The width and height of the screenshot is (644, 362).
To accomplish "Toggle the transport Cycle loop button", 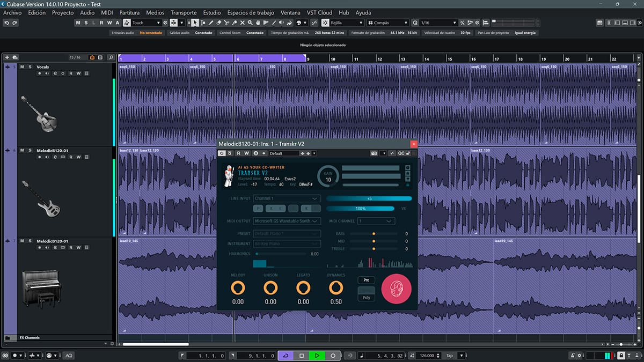I will 286,356.
